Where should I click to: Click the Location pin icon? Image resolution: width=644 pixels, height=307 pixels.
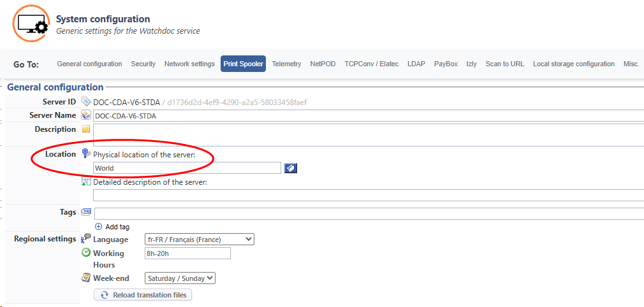pos(86,154)
